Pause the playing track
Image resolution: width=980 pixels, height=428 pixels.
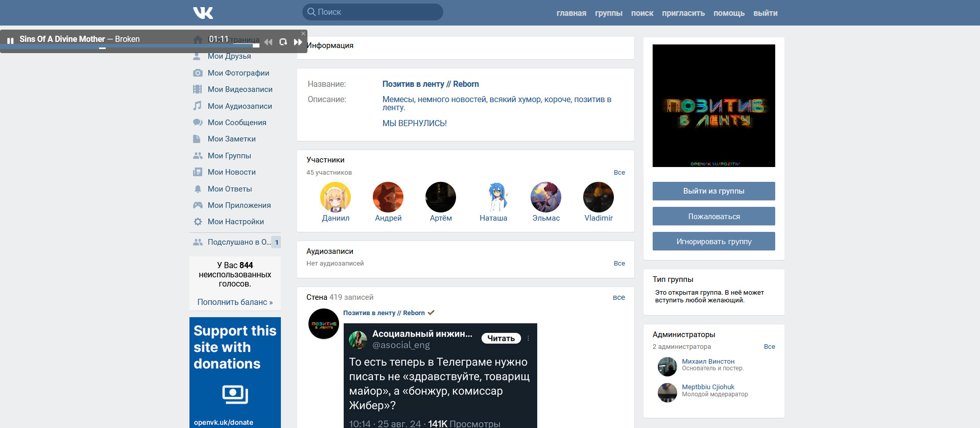(10, 40)
